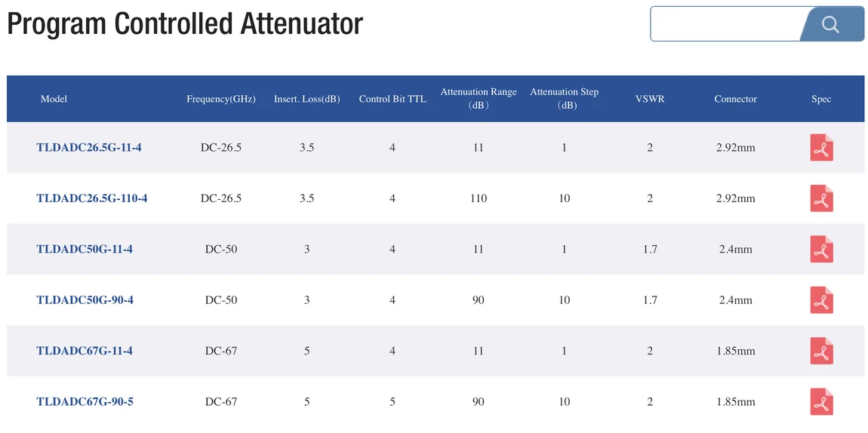Screen dimensions: 868x433
Task: Click the Insert. Loss(dB) column header
Action: click(x=306, y=99)
